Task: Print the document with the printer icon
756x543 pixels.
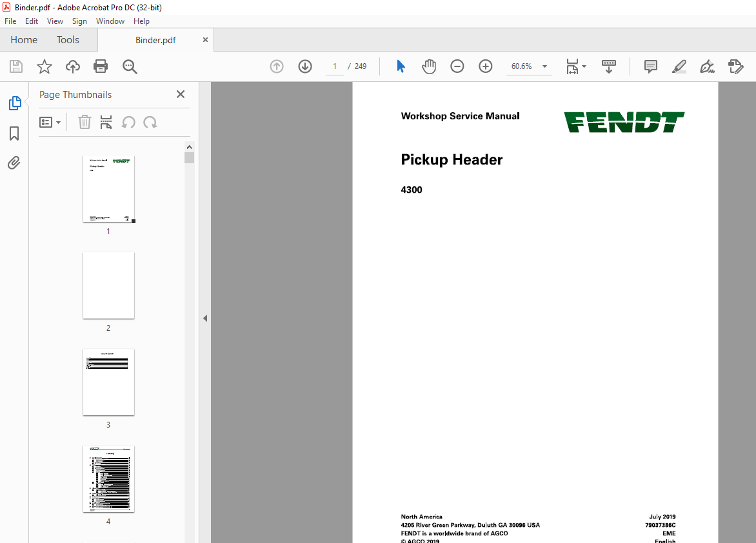Action: coord(101,66)
